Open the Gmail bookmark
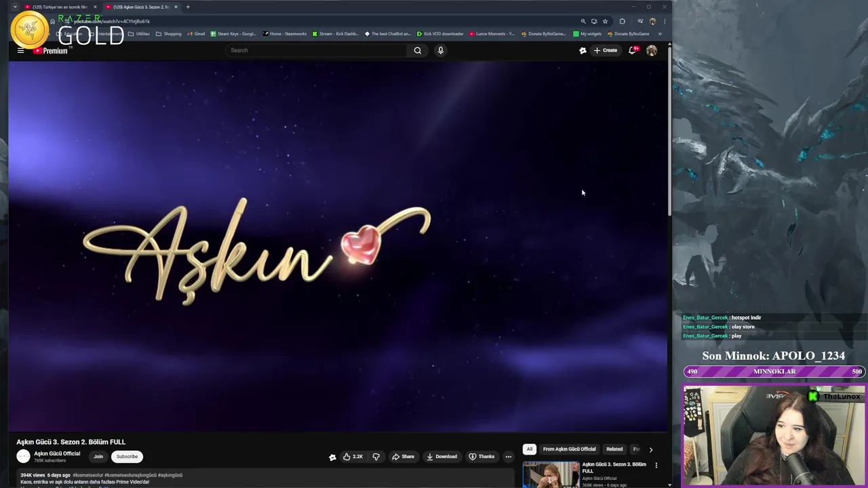868x488 pixels. (x=196, y=34)
